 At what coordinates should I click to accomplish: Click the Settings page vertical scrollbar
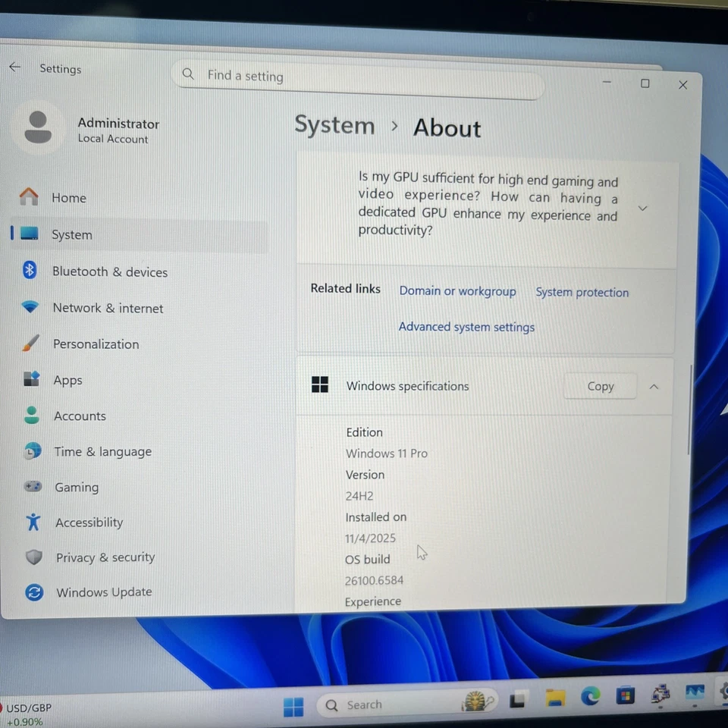690,409
